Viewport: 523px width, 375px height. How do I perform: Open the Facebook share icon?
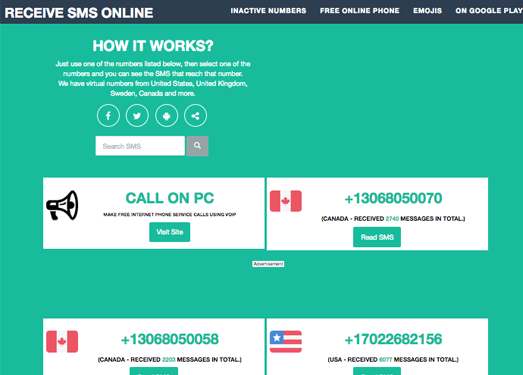[x=108, y=116]
